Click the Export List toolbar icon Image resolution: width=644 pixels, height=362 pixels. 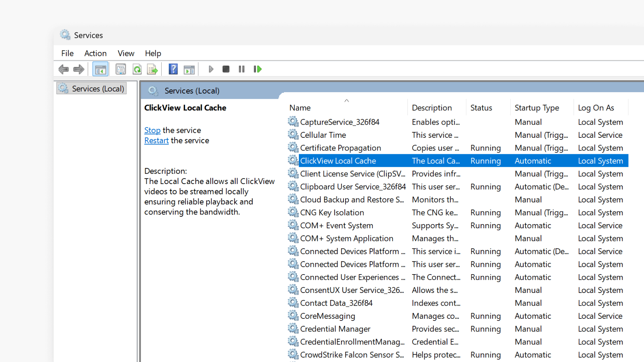(152, 69)
